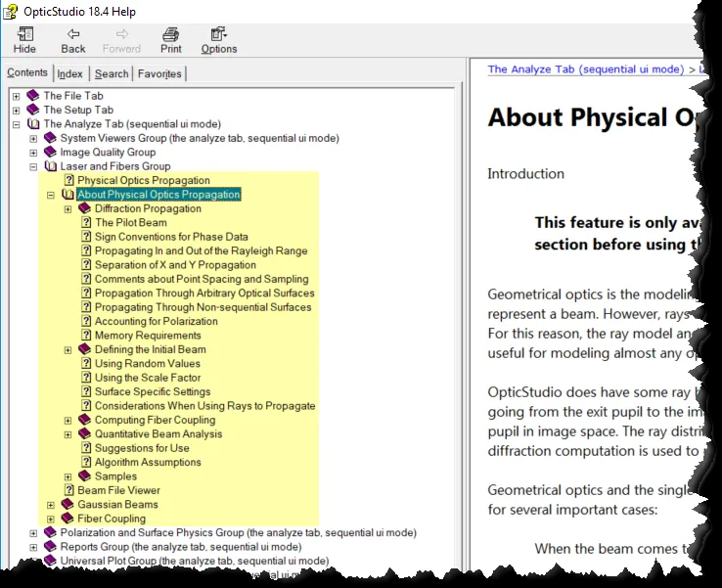The width and height of the screenshot is (722, 588).
Task: Expand Quantitative Beam Analysis node
Action: 68,434
